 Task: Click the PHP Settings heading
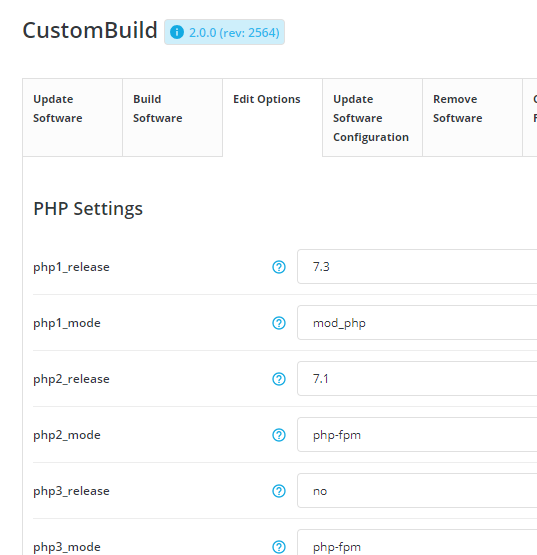pyautogui.click(x=88, y=208)
